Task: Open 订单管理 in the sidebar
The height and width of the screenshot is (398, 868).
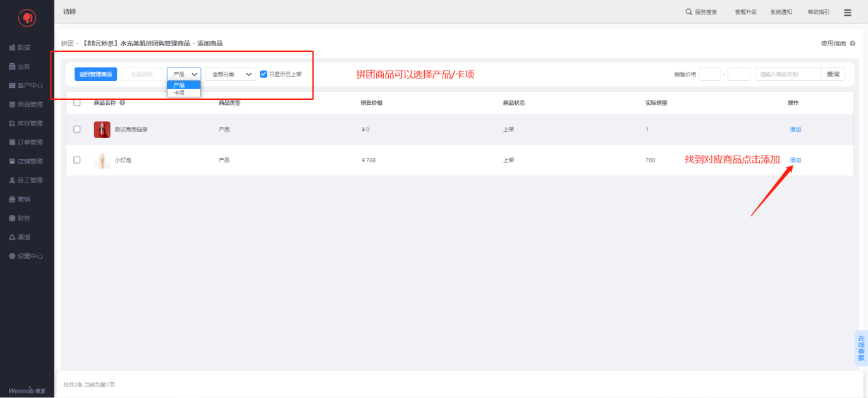Action: 27,142
